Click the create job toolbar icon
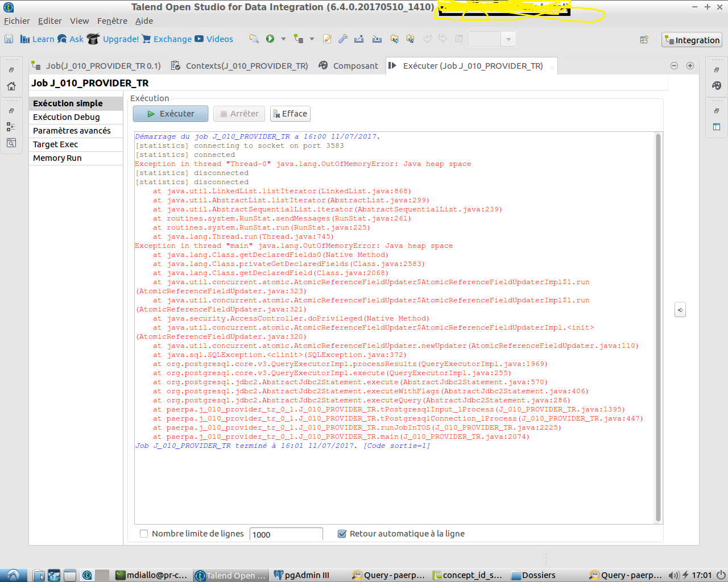 click(299, 39)
